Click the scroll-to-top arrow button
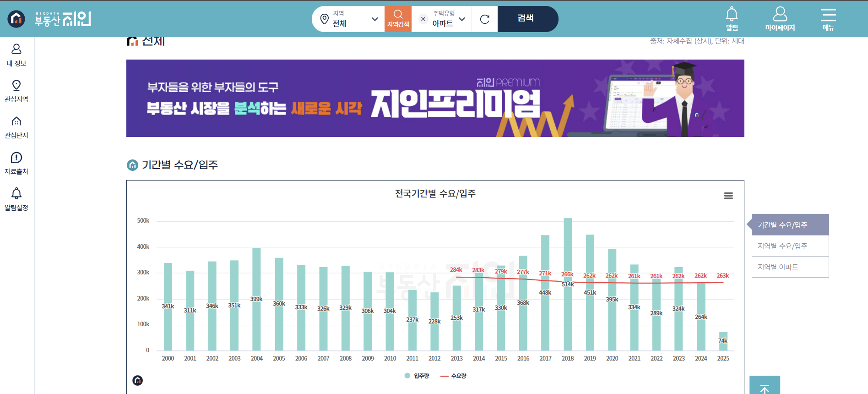Image resolution: width=868 pixels, height=394 pixels. click(765, 385)
